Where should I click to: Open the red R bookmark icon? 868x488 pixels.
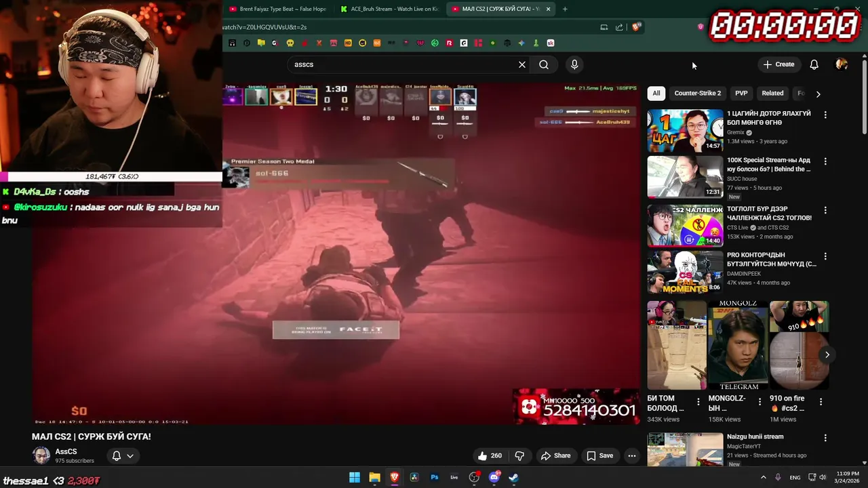tap(449, 43)
